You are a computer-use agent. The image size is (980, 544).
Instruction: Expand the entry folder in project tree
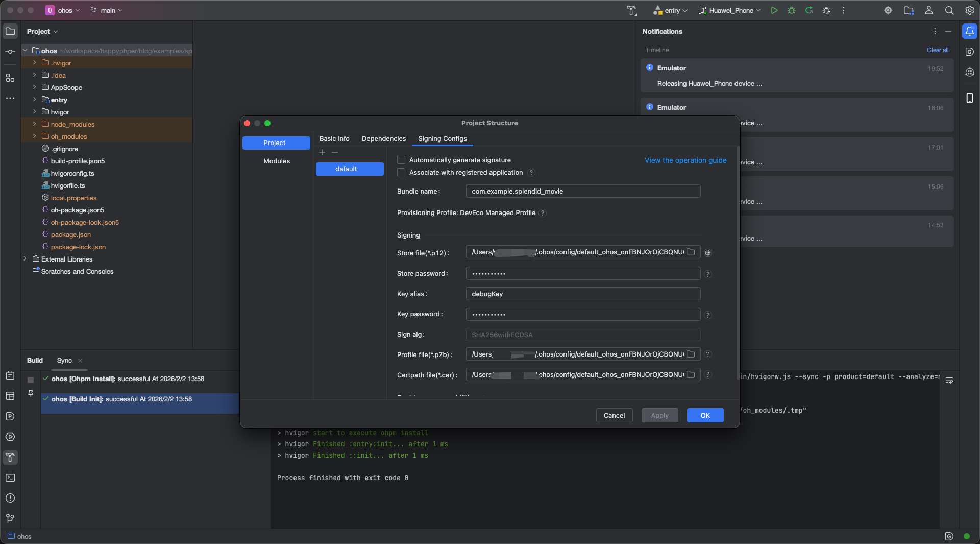(34, 100)
